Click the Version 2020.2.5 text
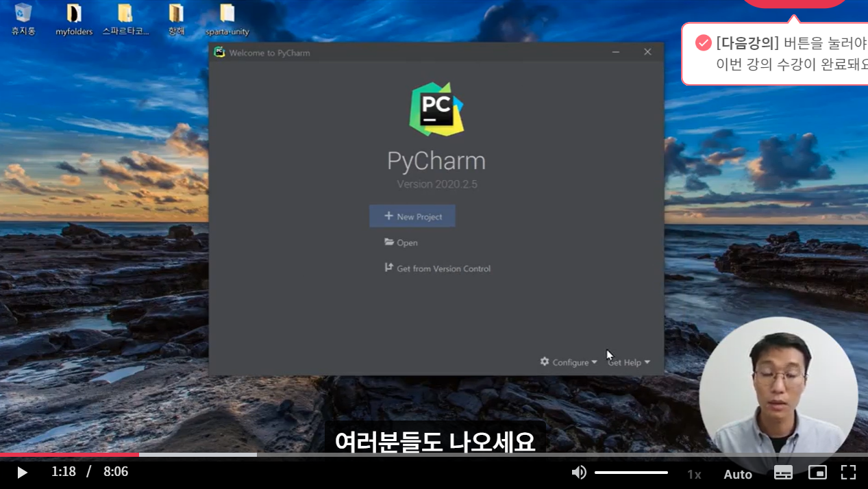The width and height of the screenshot is (868, 489). (x=436, y=184)
